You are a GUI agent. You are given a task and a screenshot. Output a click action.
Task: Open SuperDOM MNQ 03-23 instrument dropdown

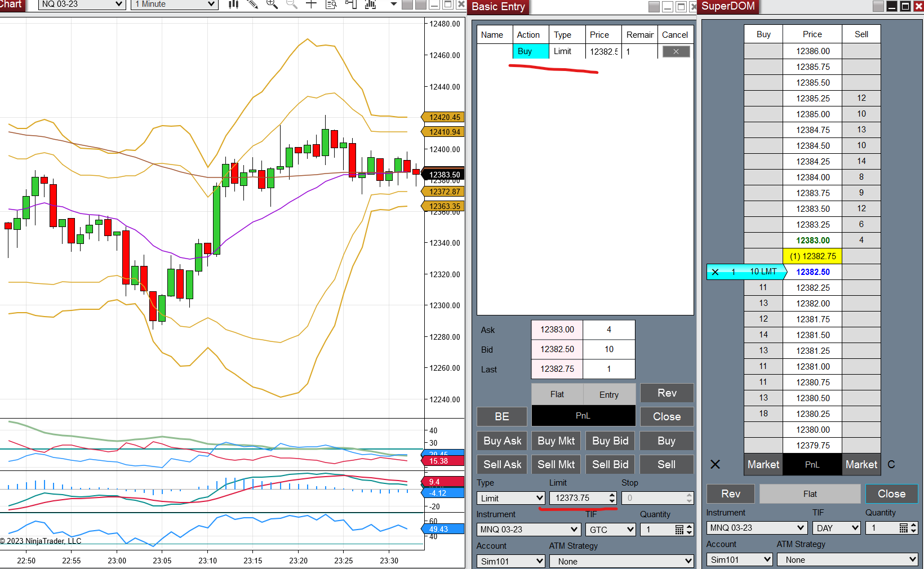757,528
